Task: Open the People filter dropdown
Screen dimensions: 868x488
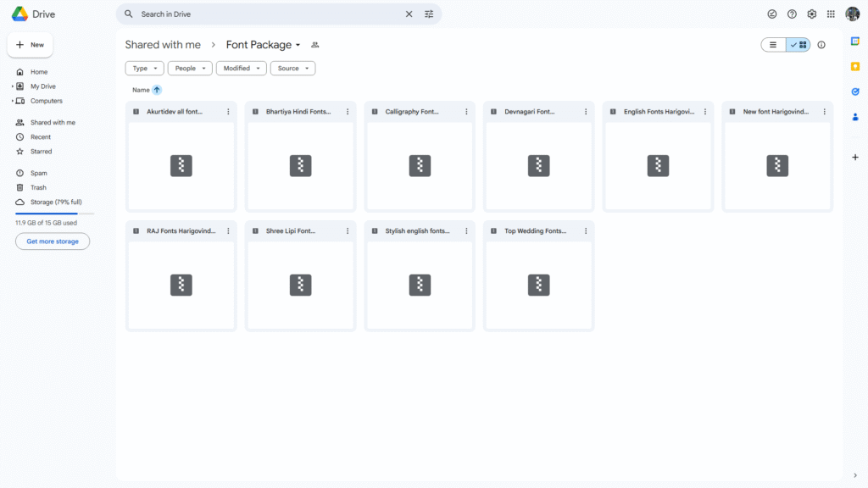Action: (190, 68)
